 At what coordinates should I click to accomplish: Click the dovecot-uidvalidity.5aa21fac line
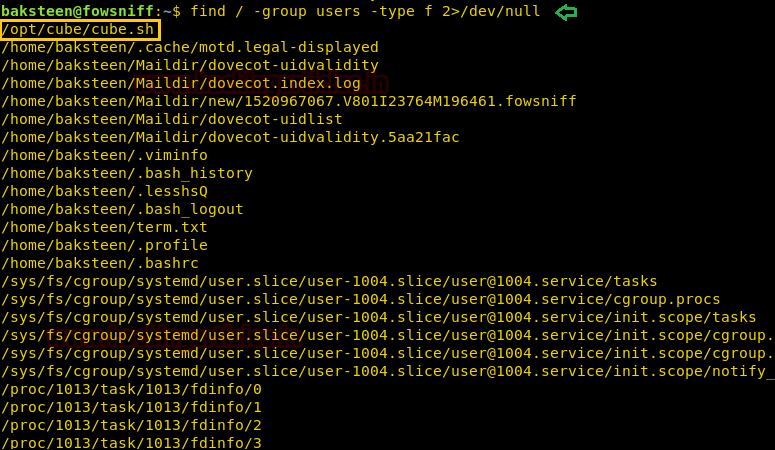230,137
